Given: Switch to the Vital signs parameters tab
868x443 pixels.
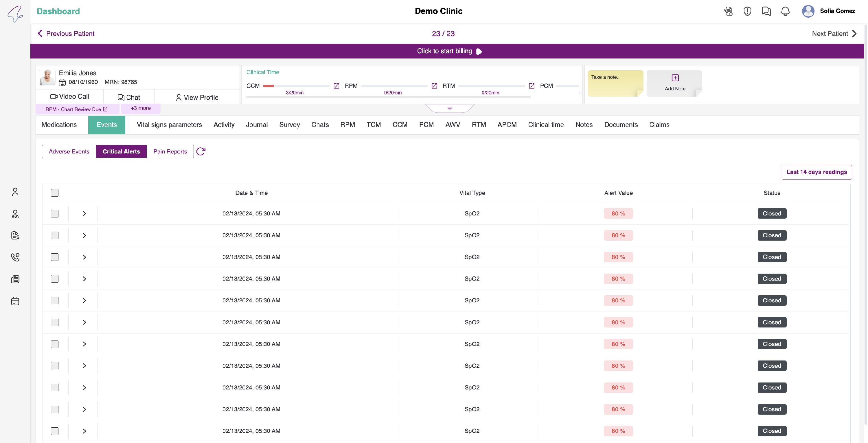Looking at the screenshot, I should 169,125.
